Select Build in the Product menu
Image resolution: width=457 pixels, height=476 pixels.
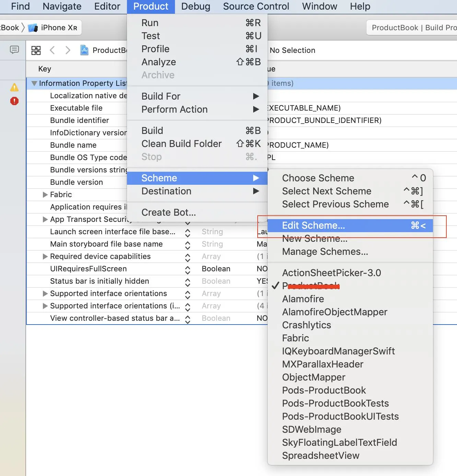click(197, 131)
